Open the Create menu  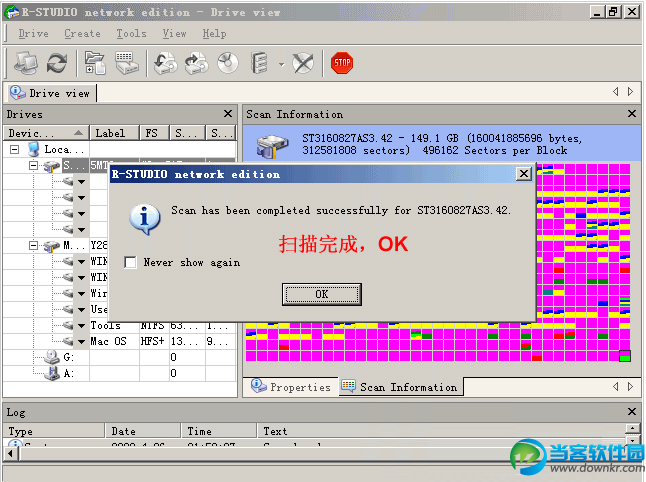tap(82, 33)
